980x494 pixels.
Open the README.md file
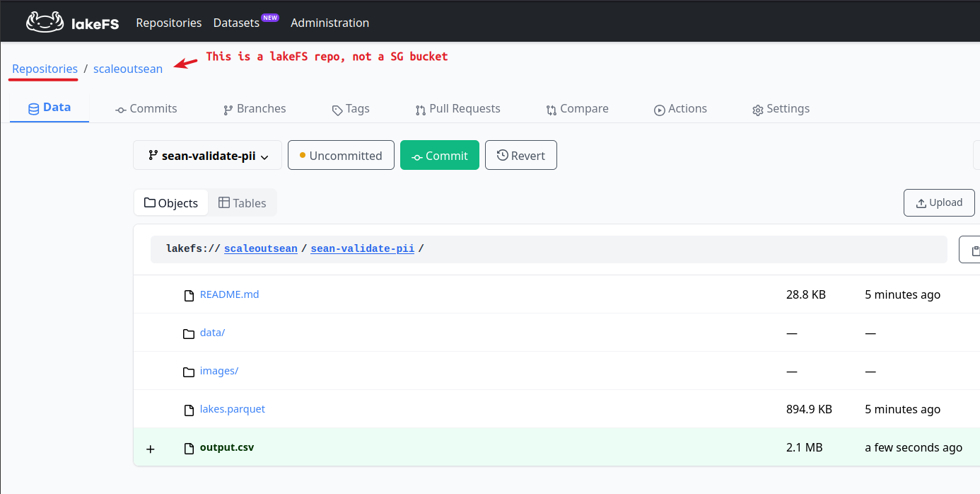click(x=229, y=294)
